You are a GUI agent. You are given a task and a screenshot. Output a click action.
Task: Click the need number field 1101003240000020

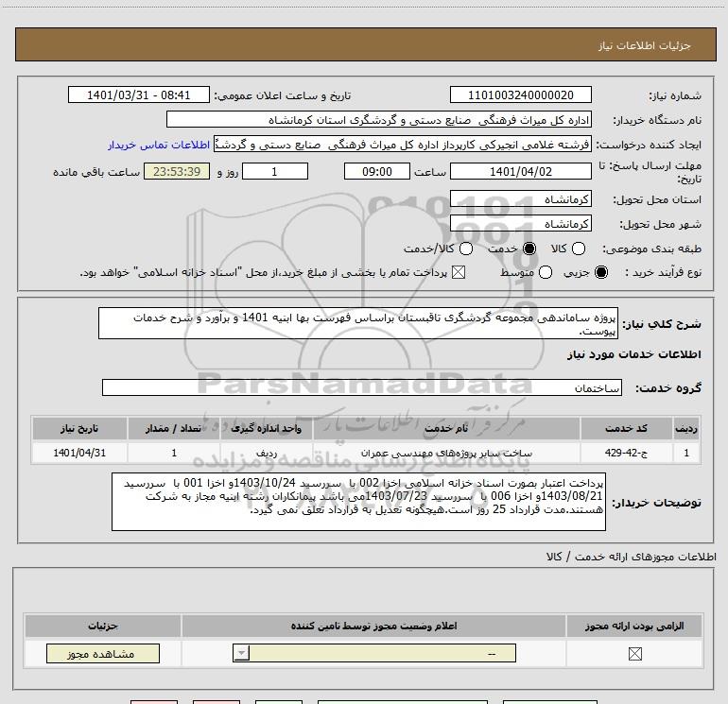tap(520, 95)
